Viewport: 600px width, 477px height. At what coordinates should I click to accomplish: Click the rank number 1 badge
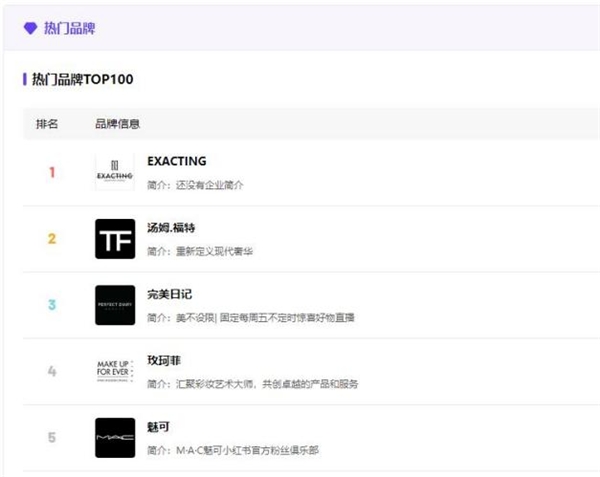pos(52,172)
